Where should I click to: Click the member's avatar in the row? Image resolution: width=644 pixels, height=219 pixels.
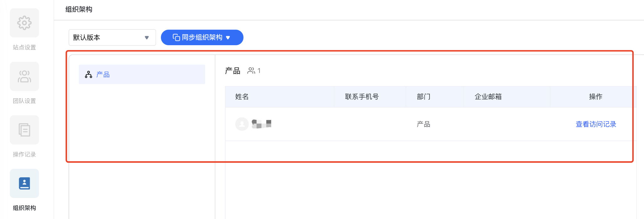click(242, 124)
